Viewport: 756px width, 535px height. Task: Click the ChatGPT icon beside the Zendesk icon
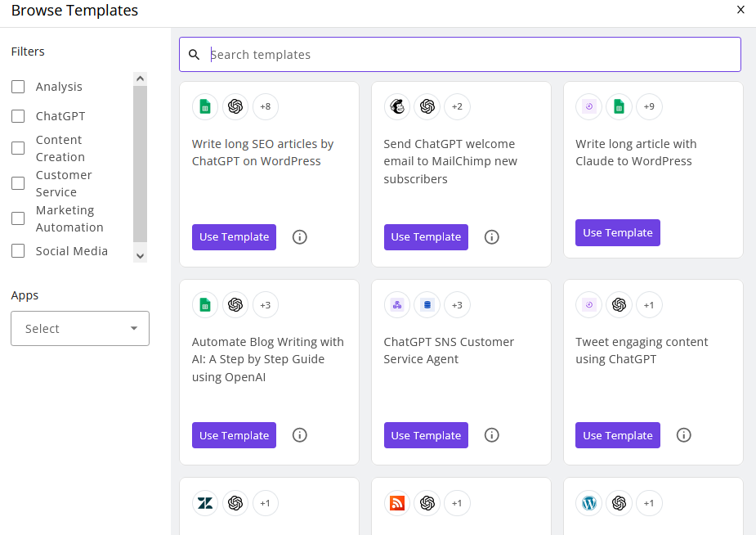tap(235, 503)
